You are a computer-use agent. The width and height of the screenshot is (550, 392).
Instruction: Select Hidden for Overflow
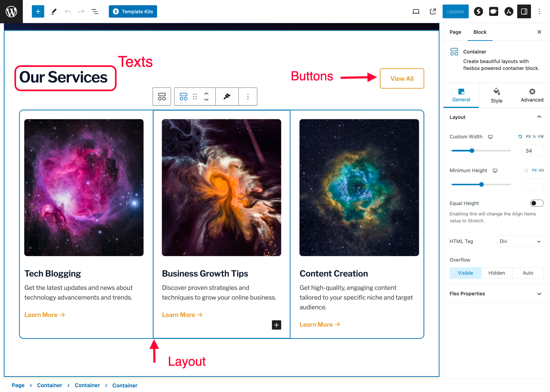pyautogui.click(x=496, y=273)
